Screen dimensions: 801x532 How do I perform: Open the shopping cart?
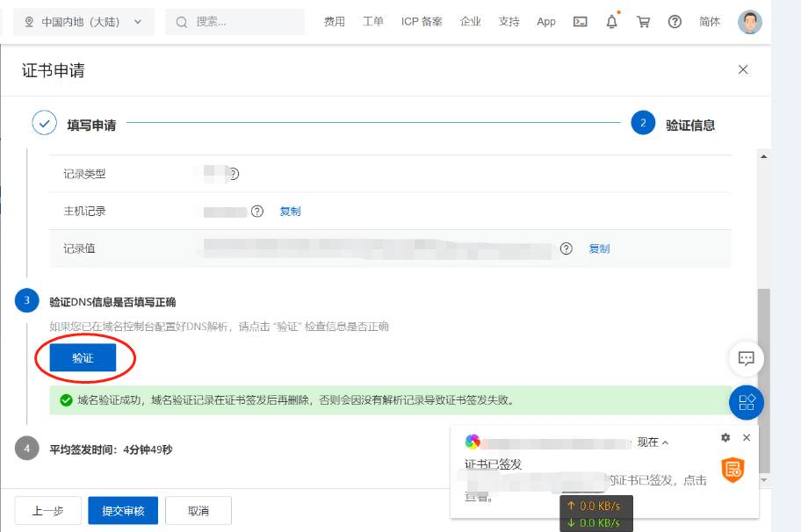pyautogui.click(x=644, y=22)
